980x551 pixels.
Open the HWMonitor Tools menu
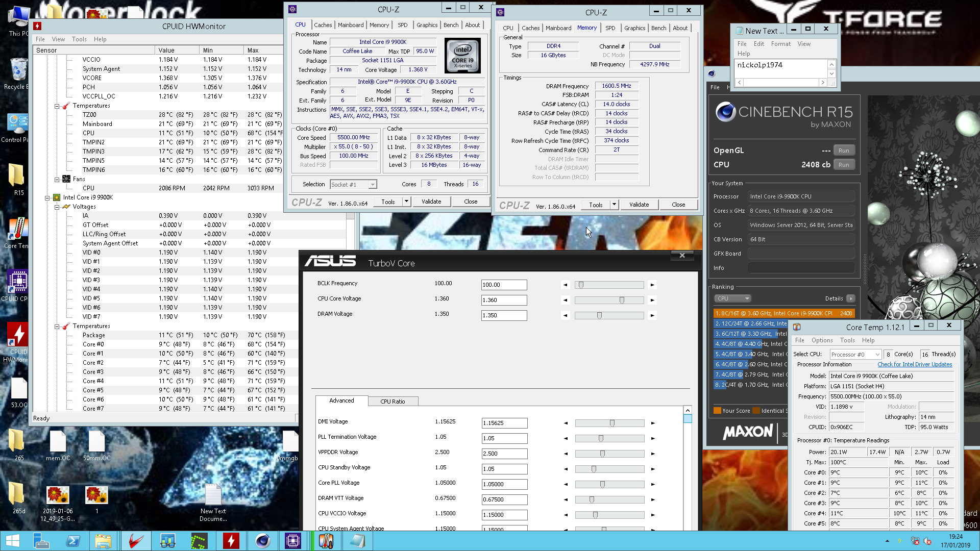[79, 39]
